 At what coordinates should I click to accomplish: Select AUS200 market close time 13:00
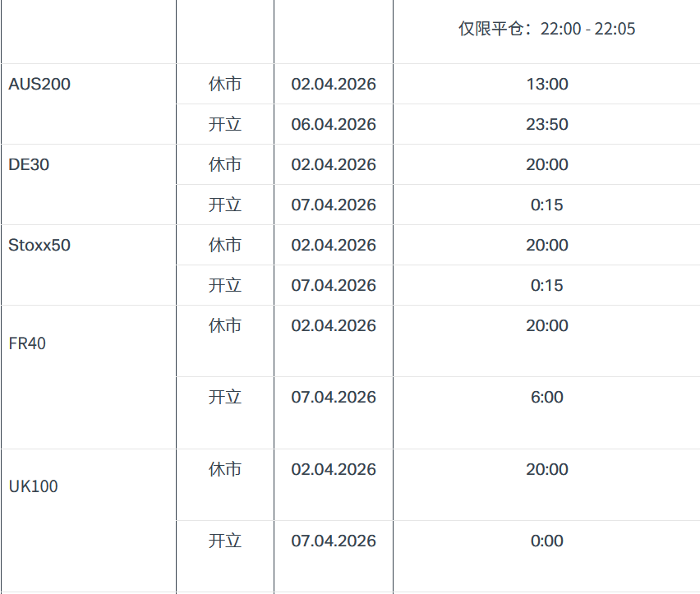point(547,84)
